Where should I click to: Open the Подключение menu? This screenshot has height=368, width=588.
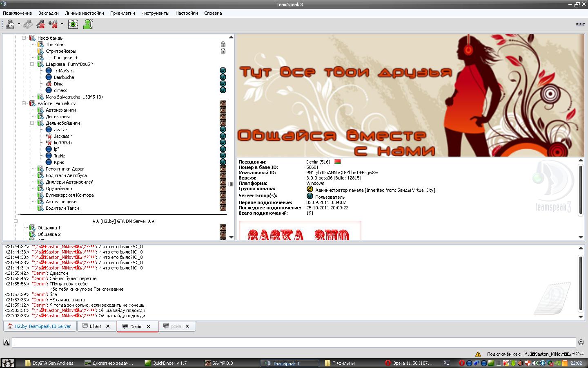(x=17, y=13)
